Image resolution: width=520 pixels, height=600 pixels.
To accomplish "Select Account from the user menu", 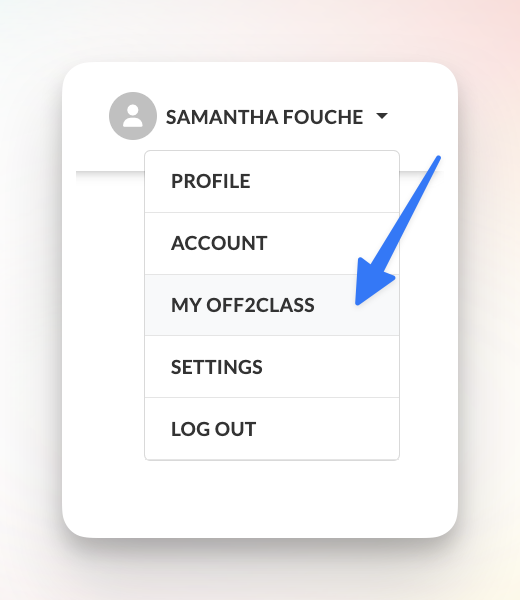I will pyautogui.click(x=272, y=243).
